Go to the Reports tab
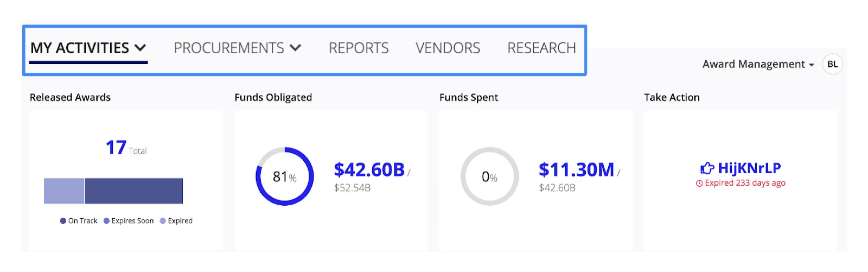The width and height of the screenshot is (868, 272). (x=359, y=48)
